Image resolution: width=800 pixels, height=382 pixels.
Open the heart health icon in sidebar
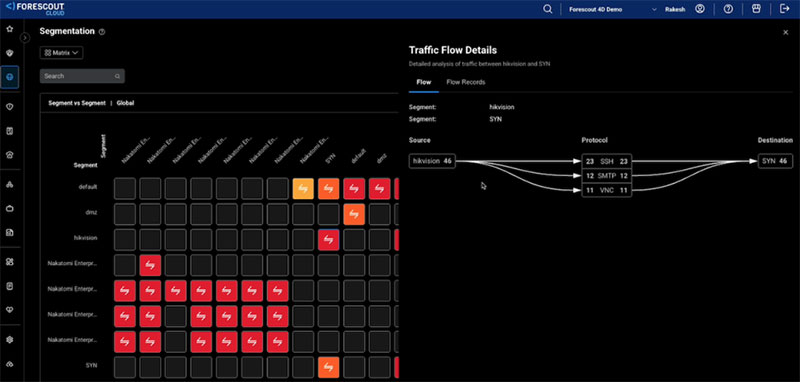pyautogui.click(x=9, y=310)
